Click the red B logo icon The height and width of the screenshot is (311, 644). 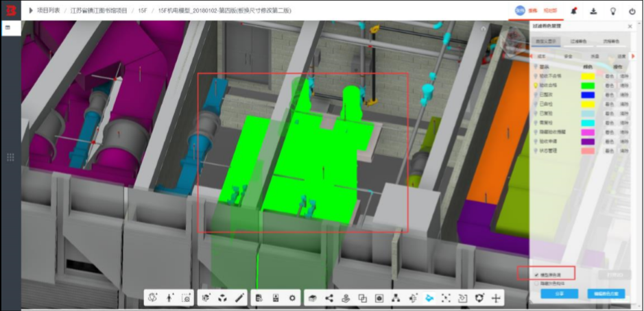tap(10, 11)
